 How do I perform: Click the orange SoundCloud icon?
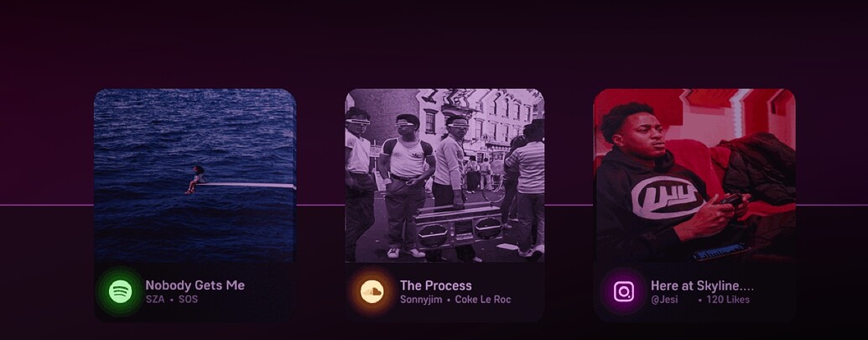tap(372, 291)
